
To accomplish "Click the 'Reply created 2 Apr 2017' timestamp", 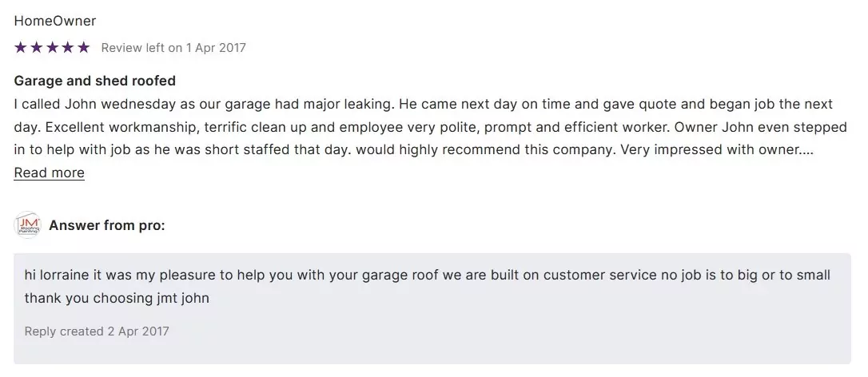I will [x=97, y=331].
